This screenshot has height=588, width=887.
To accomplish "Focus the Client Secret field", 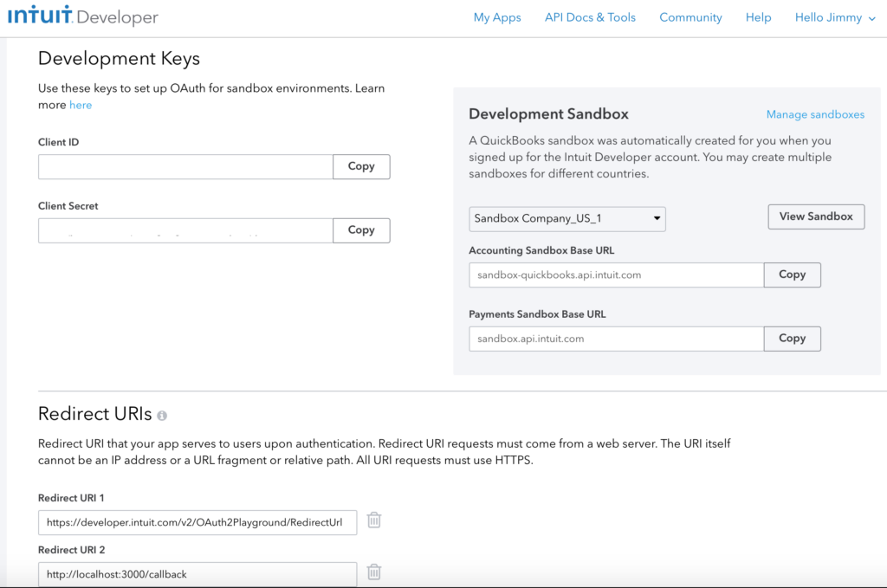I will point(185,230).
